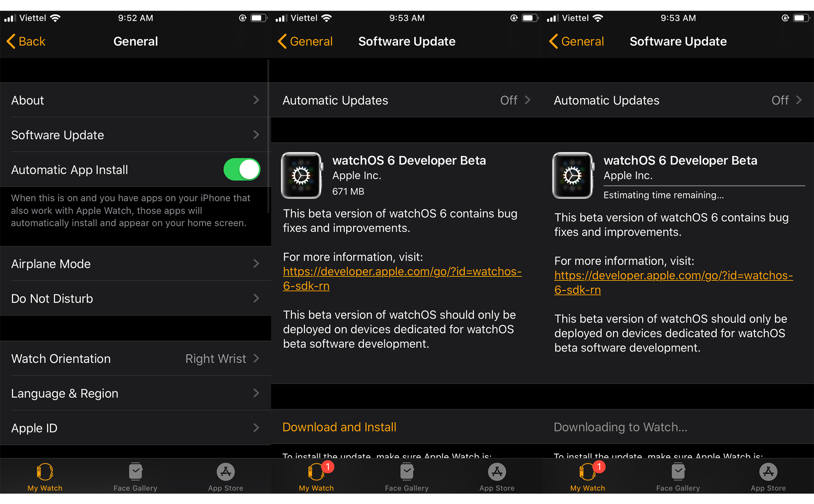Tap the watchOS update icon in right screen

[x=573, y=175]
